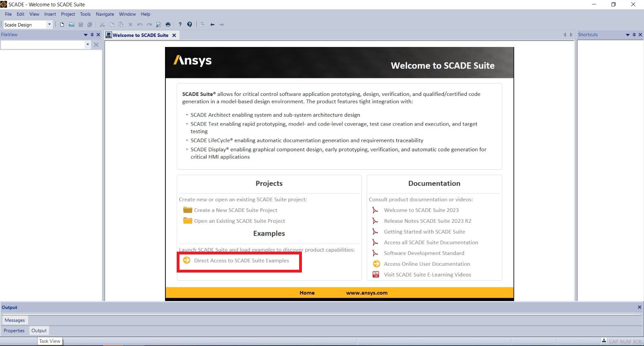Click the Redo toolbar icon
This screenshot has width=644, height=346.
pyautogui.click(x=149, y=24)
